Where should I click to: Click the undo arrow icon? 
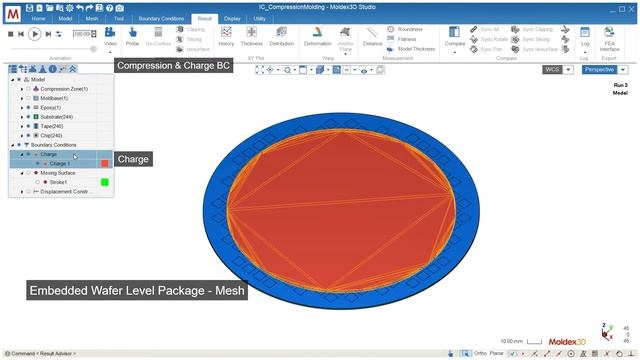[80, 8]
